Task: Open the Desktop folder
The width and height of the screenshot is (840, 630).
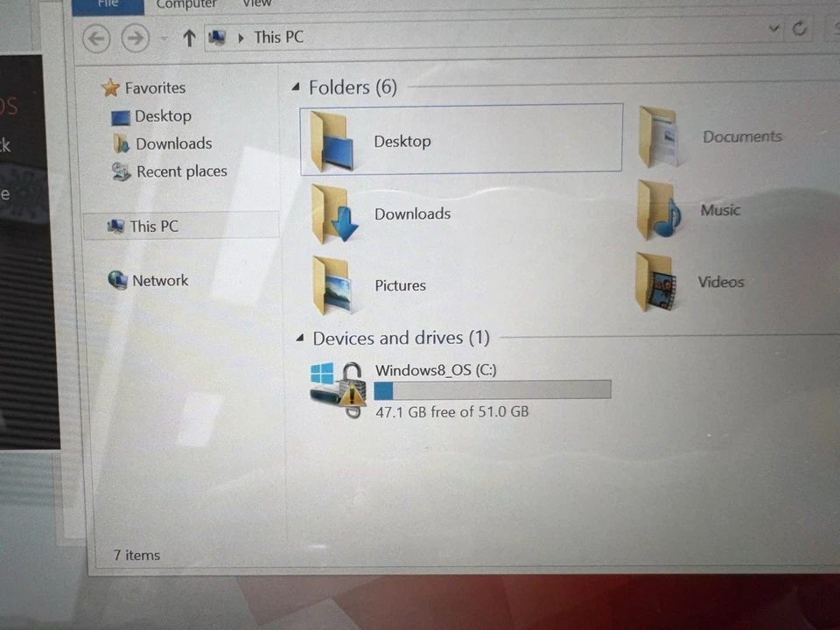Action: click(x=402, y=141)
